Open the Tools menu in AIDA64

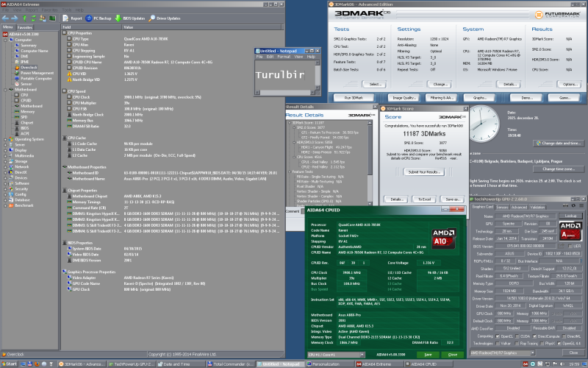pos(67,10)
